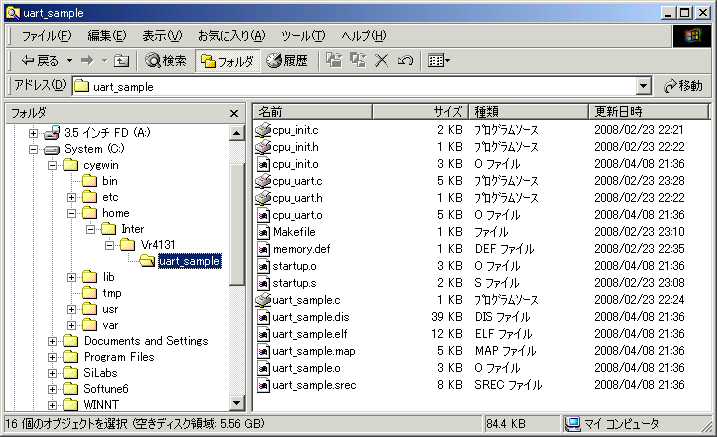Expand the 3.5 インチ FD (A:) node
This screenshot has height=437, width=717.
click(33, 133)
